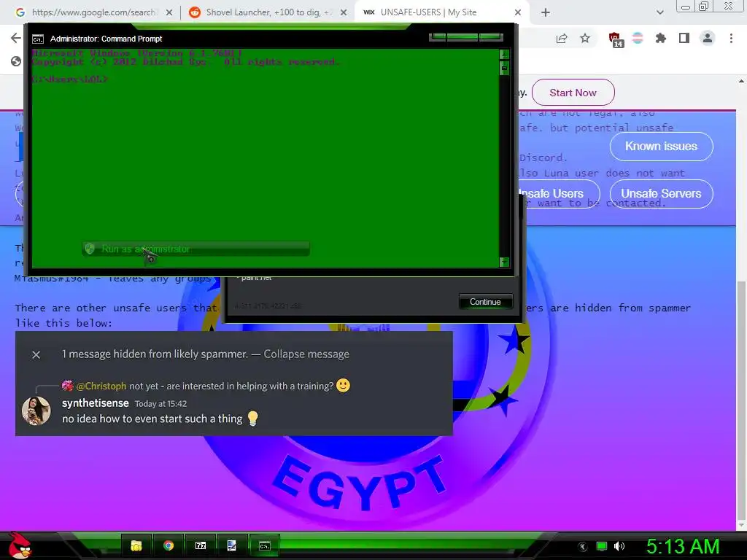747x560 pixels.
Task: Select the Run as administrator item
Action: (x=196, y=249)
